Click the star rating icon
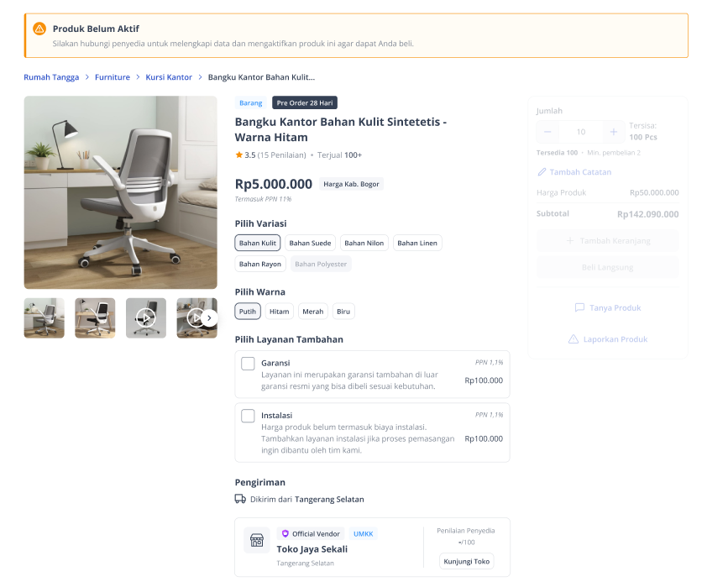Viewport: 728px width, 582px height. coord(239,155)
